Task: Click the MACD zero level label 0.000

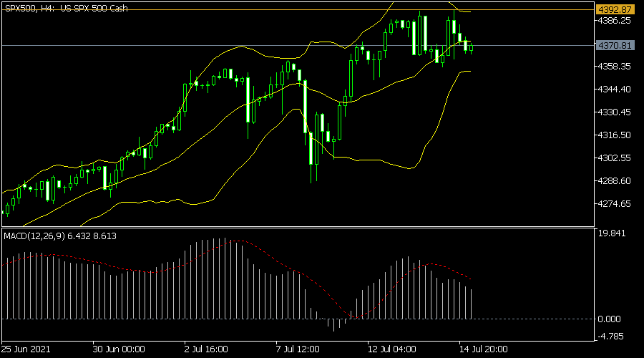Action: click(610, 319)
